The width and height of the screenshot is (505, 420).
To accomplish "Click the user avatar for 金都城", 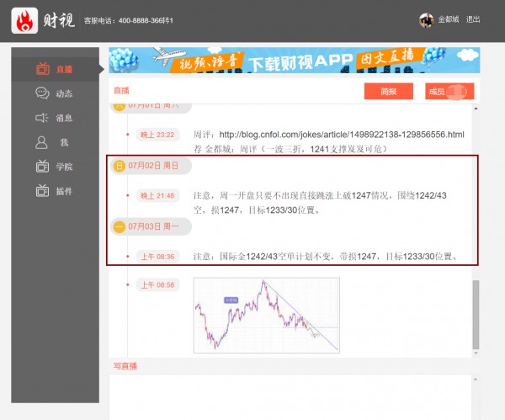I will [x=427, y=20].
